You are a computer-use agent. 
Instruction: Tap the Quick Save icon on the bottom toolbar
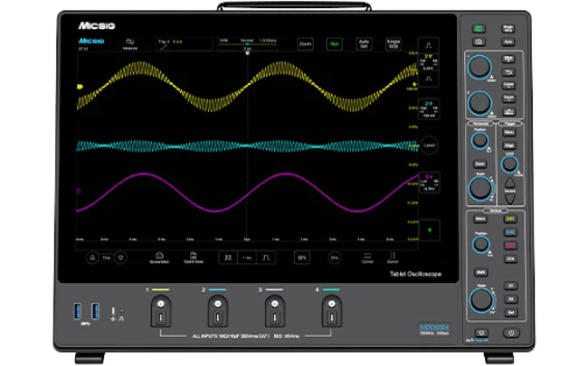[193, 258]
